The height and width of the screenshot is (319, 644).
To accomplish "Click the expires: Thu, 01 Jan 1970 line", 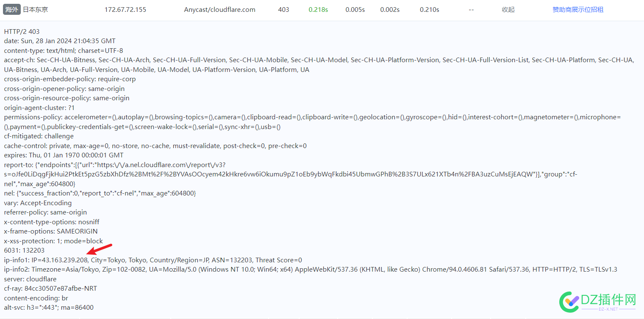I will 64,155.
